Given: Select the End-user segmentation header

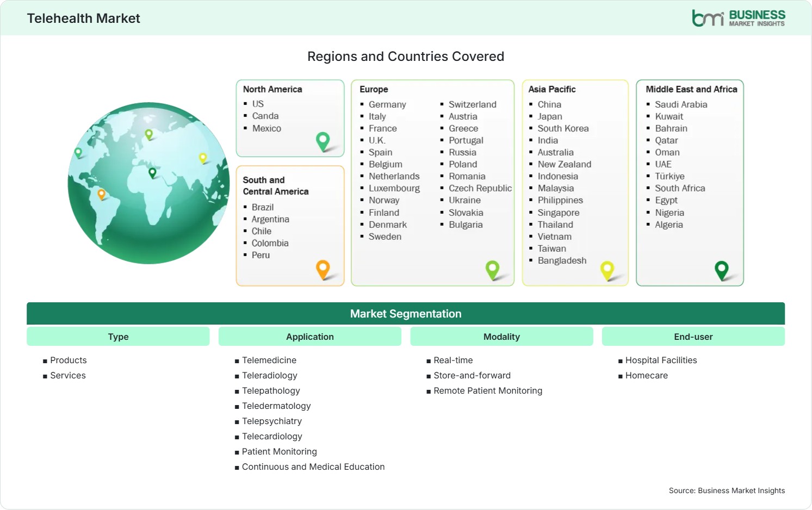Looking at the screenshot, I should point(693,337).
